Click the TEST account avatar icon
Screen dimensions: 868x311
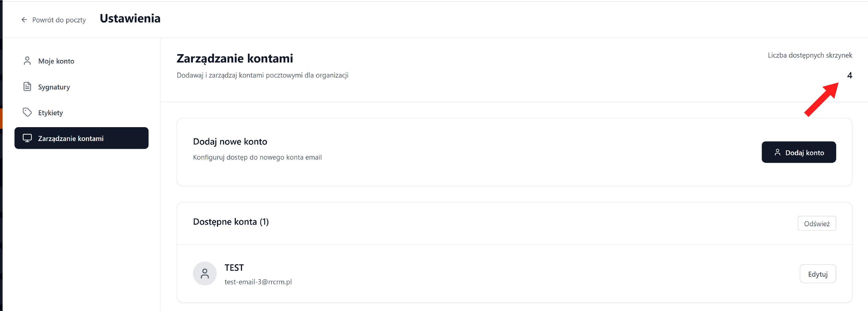[x=205, y=273]
